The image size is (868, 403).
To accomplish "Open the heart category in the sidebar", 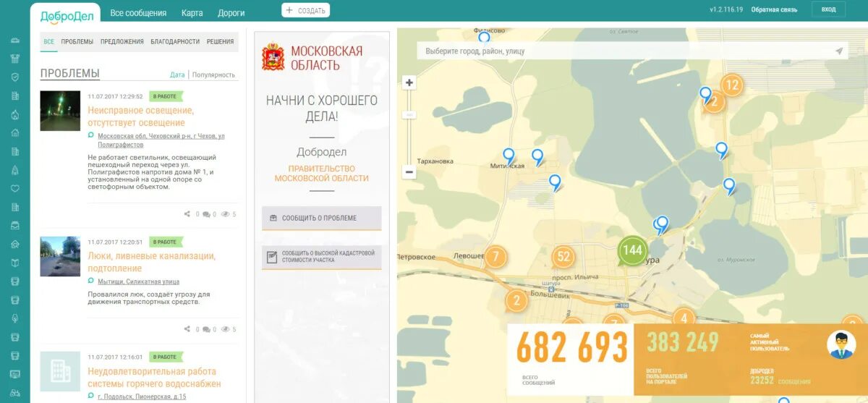I will point(14,189).
